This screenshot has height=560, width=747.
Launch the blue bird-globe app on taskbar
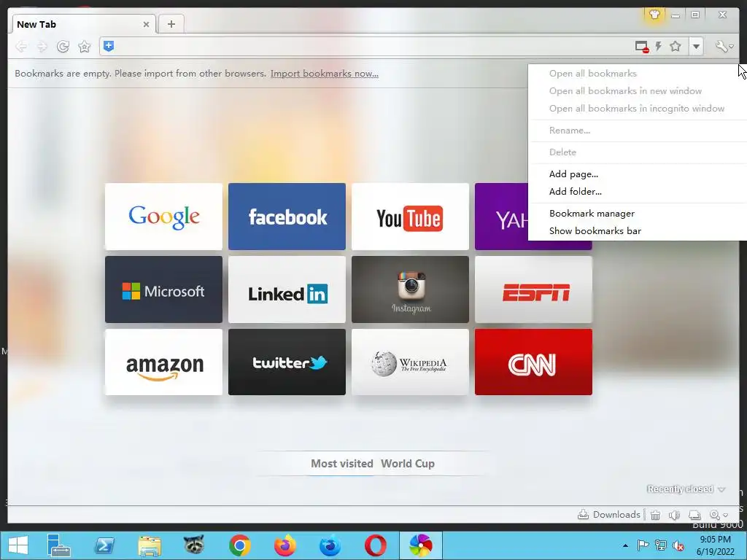click(330, 545)
